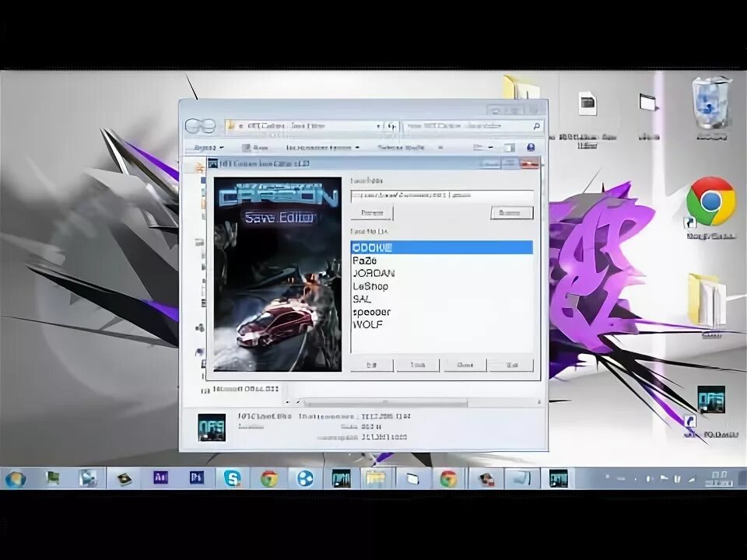Click the Windows Explorer folder taskbar icon
Image resolution: width=747 pixels, height=560 pixels.
[x=375, y=478]
